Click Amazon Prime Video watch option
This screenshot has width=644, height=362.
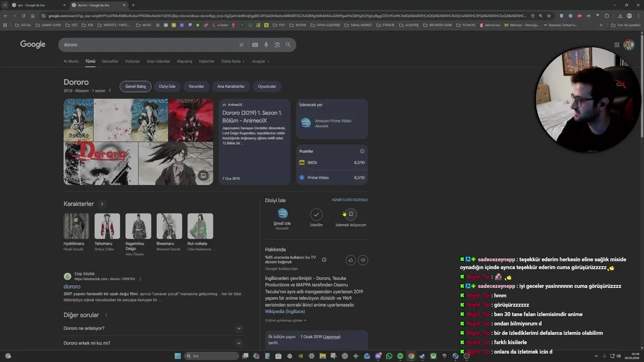tap(332, 123)
